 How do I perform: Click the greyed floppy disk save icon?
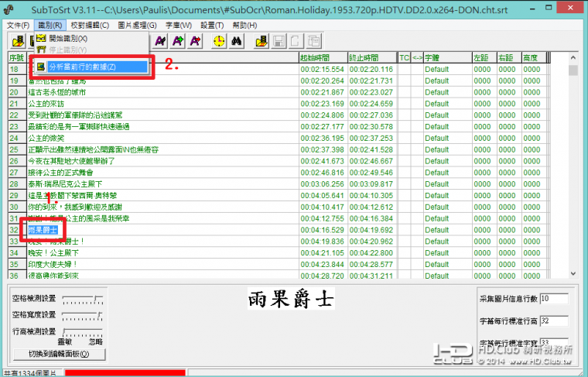[279, 41]
